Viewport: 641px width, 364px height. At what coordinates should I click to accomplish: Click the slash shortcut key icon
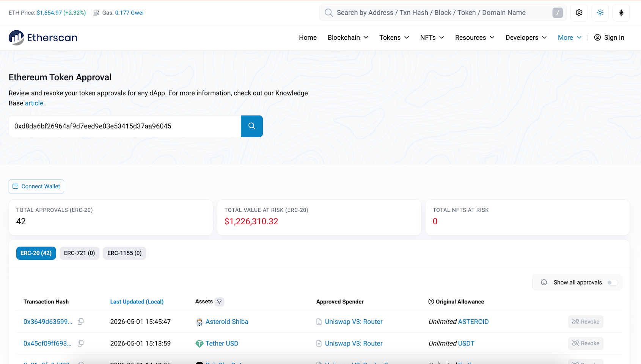(558, 13)
